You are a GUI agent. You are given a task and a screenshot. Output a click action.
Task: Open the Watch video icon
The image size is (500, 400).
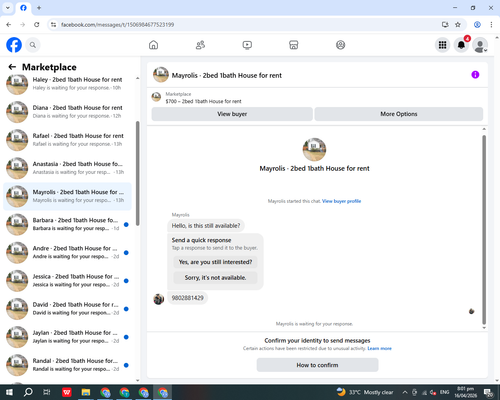(247, 45)
